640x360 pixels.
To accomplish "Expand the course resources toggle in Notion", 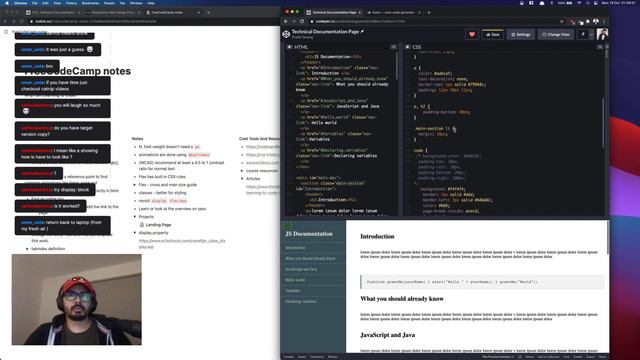I will (x=242, y=171).
